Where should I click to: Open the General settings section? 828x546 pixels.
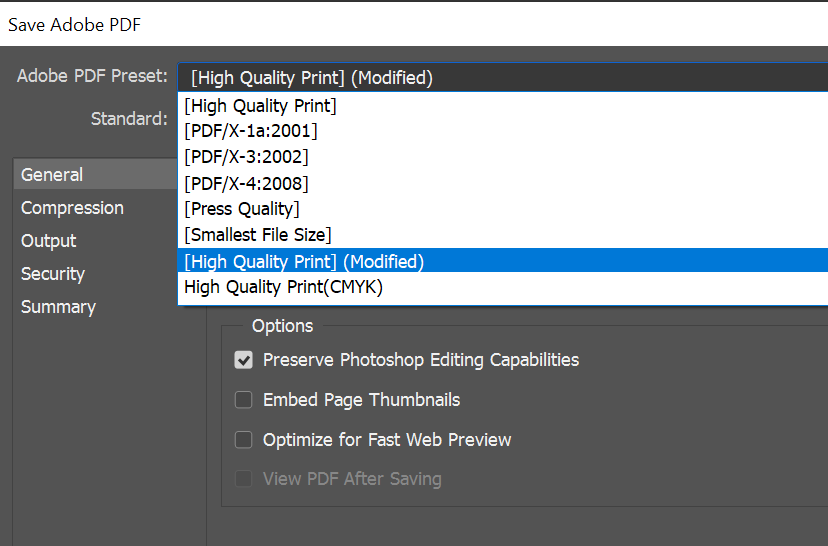(x=96, y=174)
